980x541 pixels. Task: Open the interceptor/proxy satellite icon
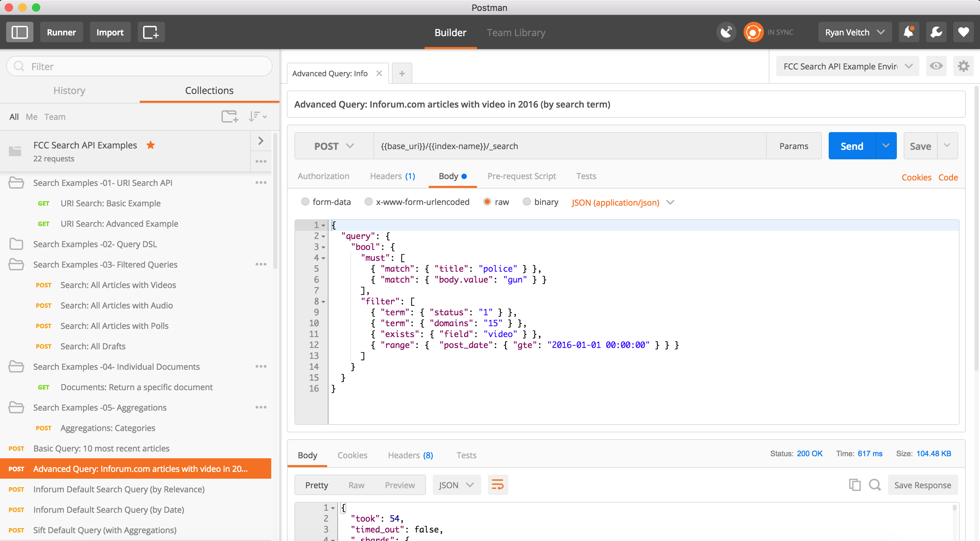point(726,32)
